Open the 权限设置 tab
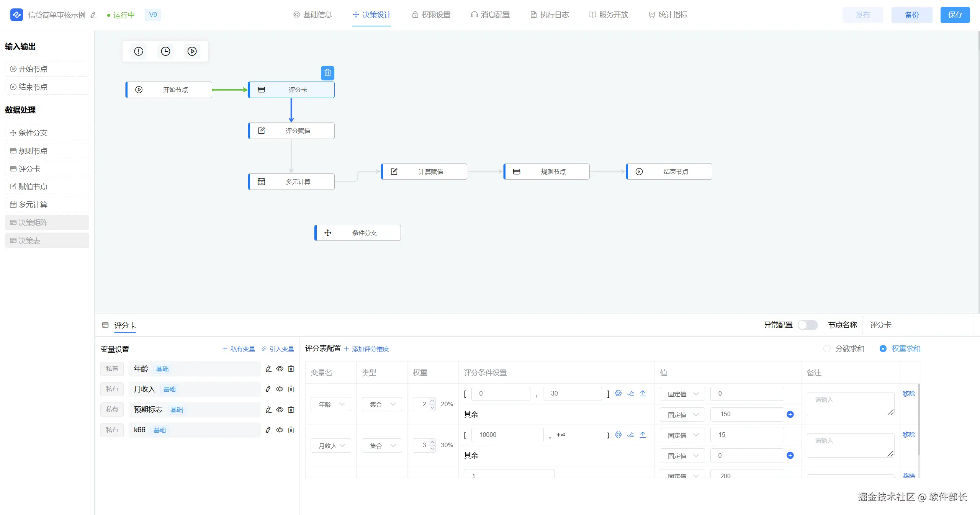The width and height of the screenshot is (980, 515). (431, 15)
